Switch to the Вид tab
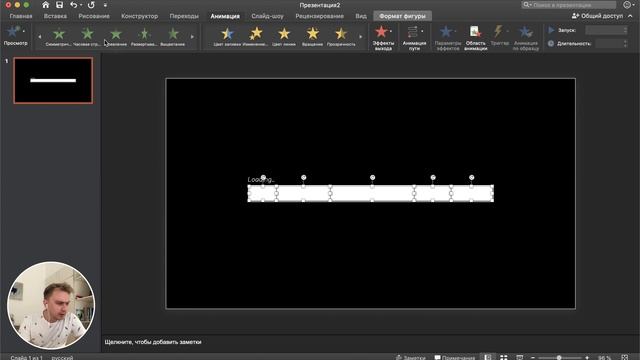 tap(361, 16)
